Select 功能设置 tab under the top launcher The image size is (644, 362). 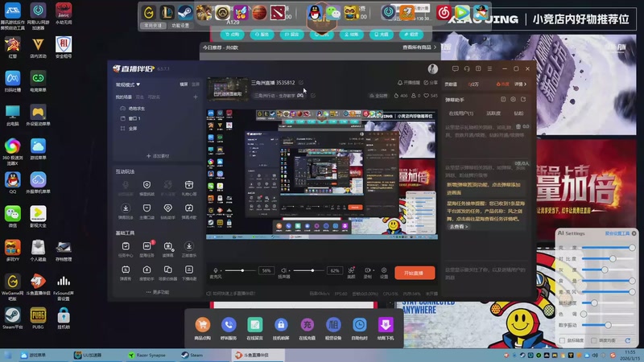pos(180,26)
